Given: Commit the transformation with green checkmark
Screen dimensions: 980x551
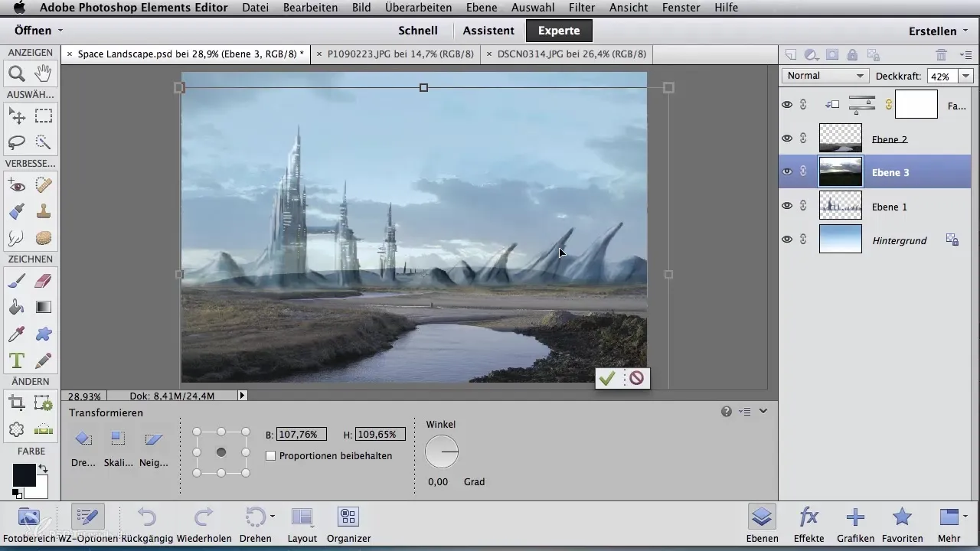Looking at the screenshot, I should (607, 378).
